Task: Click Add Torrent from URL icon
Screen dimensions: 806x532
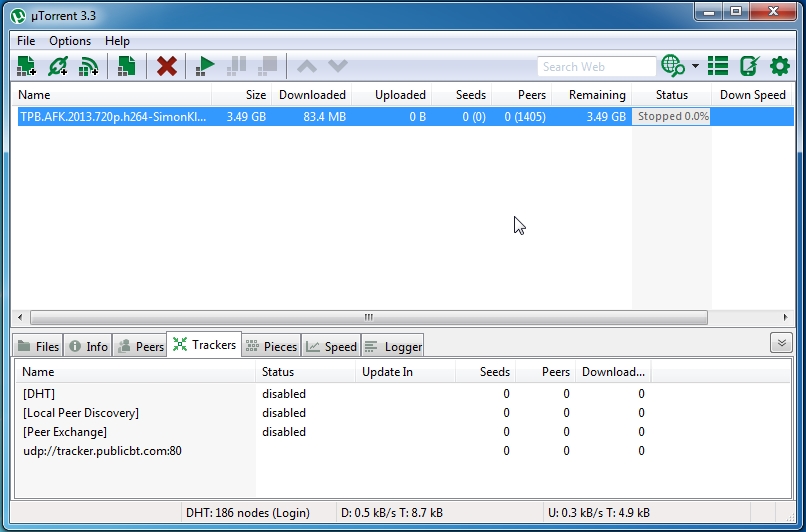Action: (58, 66)
